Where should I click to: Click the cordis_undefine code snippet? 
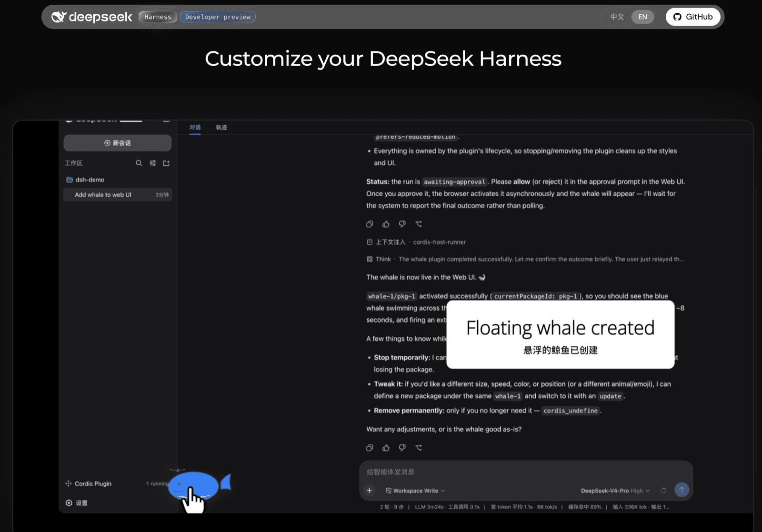click(x=571, y=411)
